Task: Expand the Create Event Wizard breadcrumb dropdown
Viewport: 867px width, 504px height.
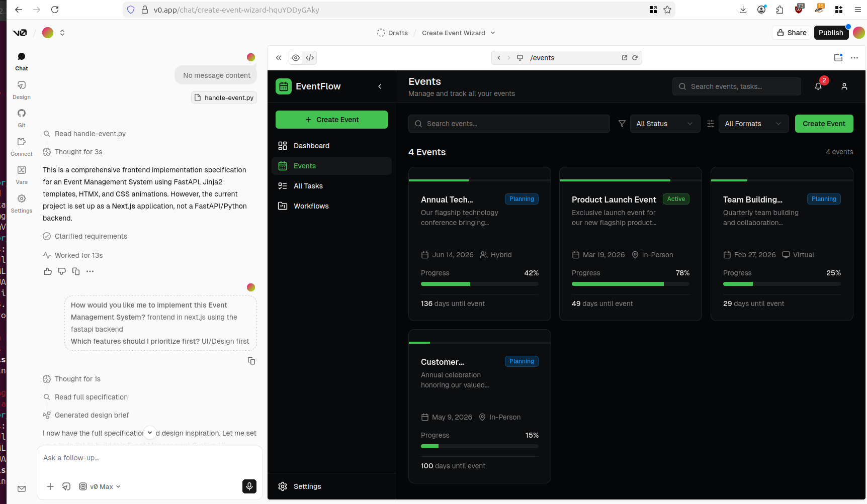Action: tap(492, 33)
